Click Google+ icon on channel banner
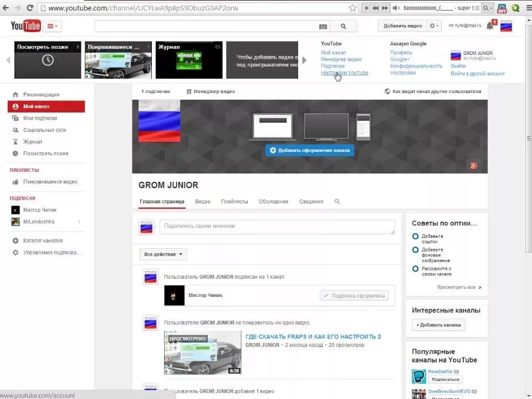The height and width of the screenshot is (399, 532). point(474,166)
